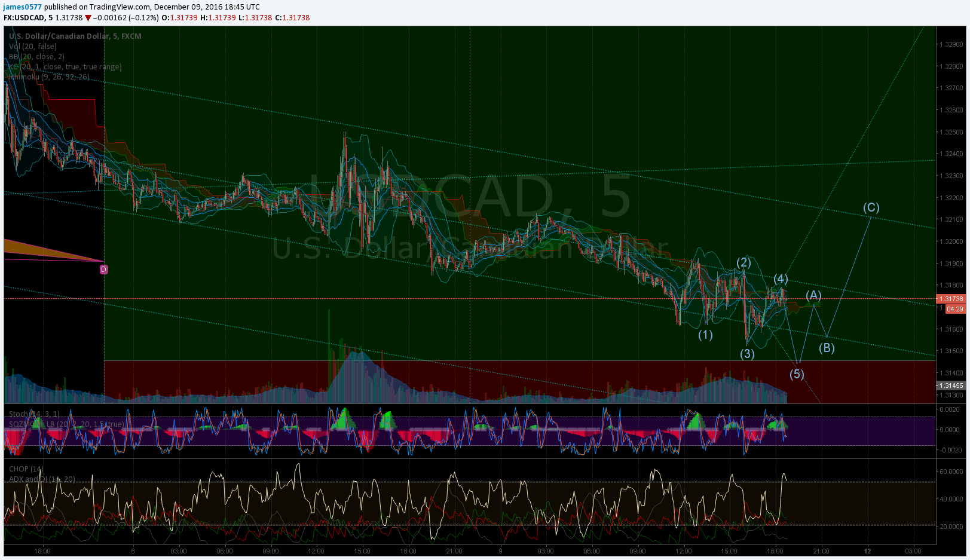Select the BB (20, close, 2) indicator label
Screen dimensions: 970x560
(x=36, y=57)
